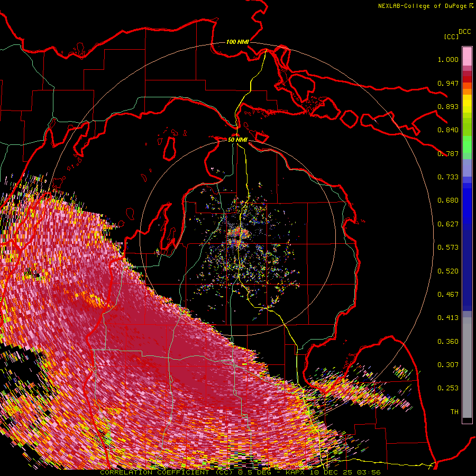Click the 03:56 timestamp text
This screenshot has width=476, height=476.
coord(369,472)
